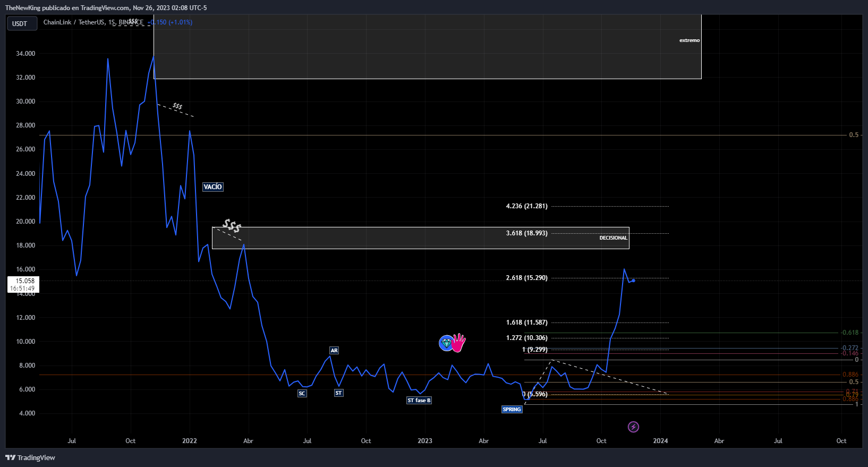Select the '+0.150 (+1.01%)' price change text

[x=170, y=22]
